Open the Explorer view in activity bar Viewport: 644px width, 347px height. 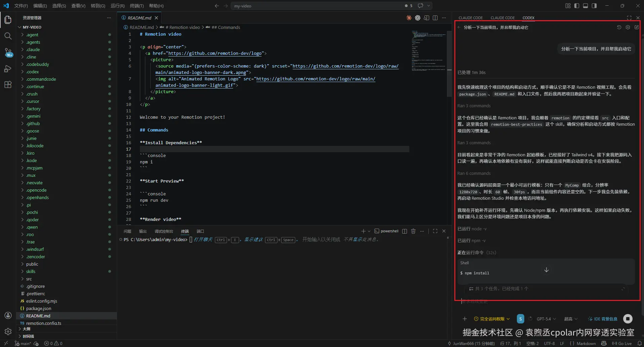click(x=8, y=20)
